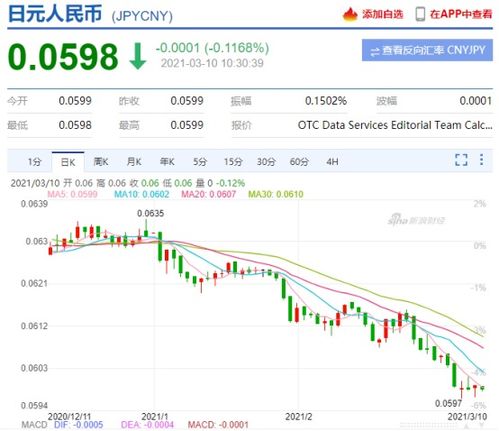Click the 波幅 value 0.0001
Image resolution: width=499 pixels, height=431 pixels.
(476, 101)
